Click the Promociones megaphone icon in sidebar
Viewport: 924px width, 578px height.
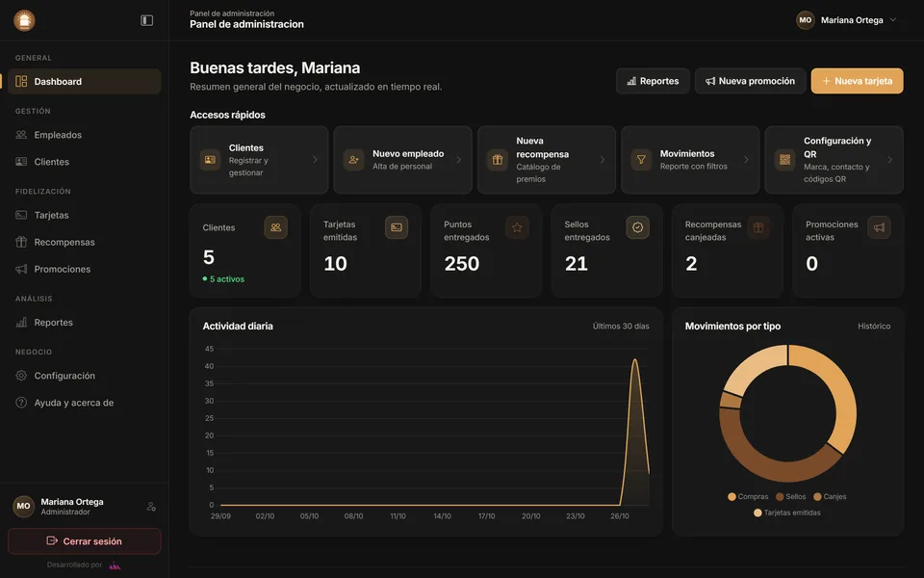click(x=21, y=269)
